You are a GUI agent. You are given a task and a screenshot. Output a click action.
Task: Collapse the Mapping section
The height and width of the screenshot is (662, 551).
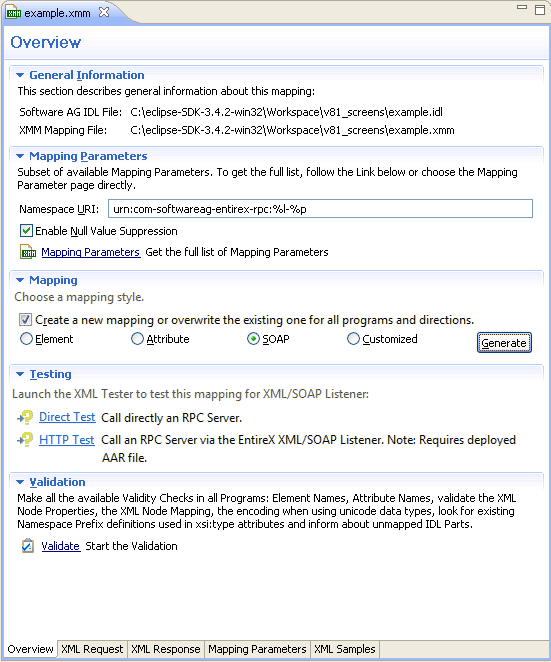tap(20, 280)
